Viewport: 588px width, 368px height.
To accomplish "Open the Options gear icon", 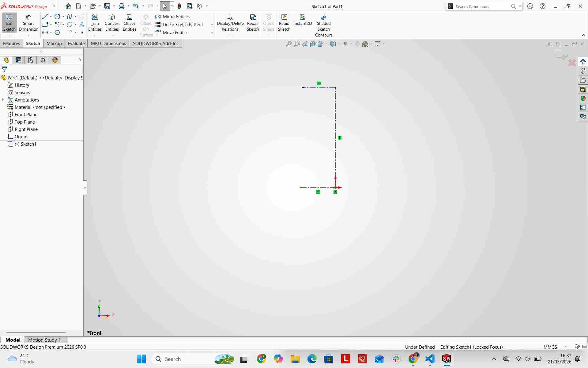I will pyautogui.click(x=199, y=6).
